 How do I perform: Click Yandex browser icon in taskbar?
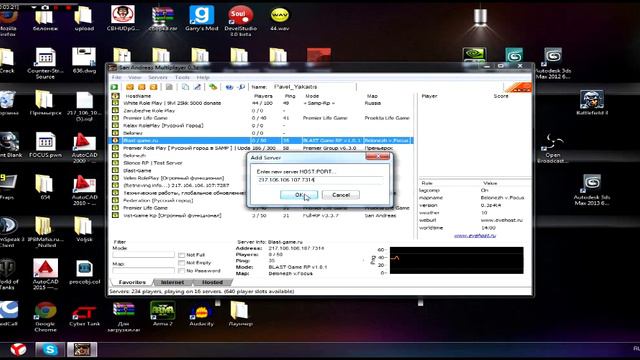pos(18,349)
